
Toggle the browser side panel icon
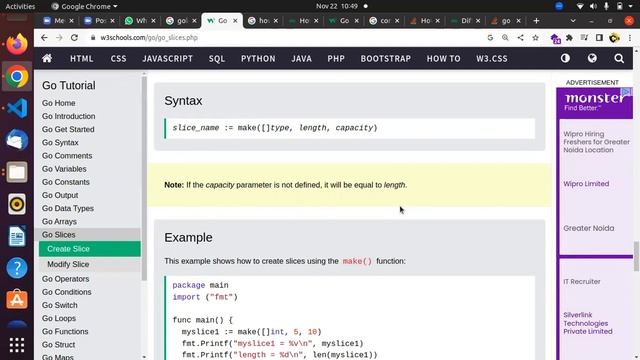tap(599, 38)
